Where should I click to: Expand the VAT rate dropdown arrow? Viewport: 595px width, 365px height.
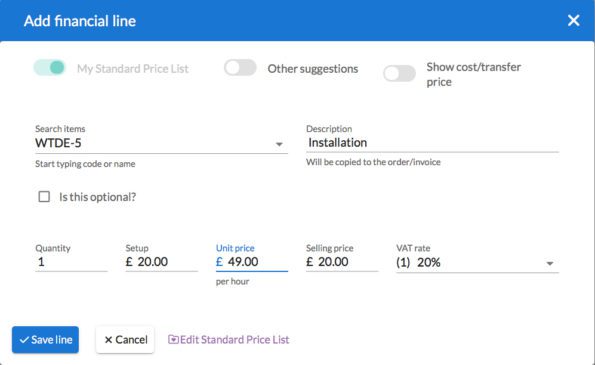click(550, 263)
